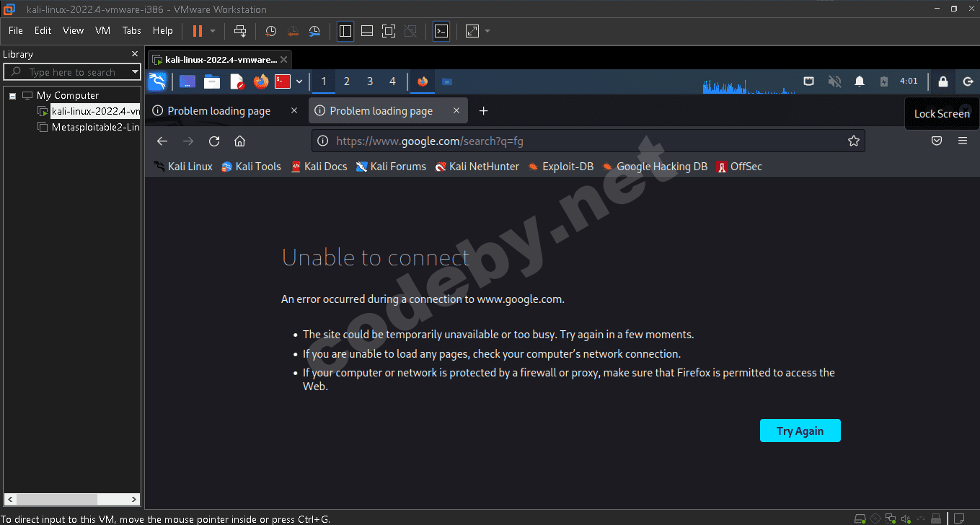980x525 pixels.
Task: Open the VMware Edit menu
Action: tap(43, 30)
